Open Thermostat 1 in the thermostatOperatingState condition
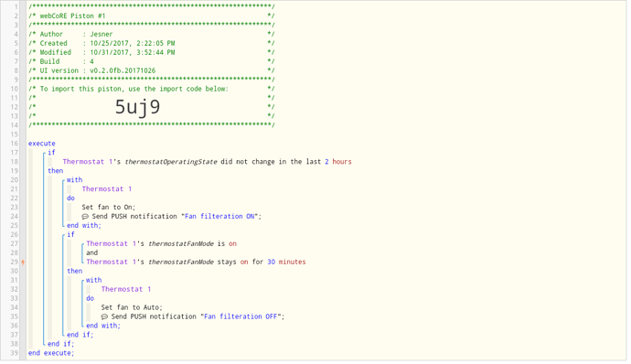This screenshot has height=364, width=631. coord(88,162)
